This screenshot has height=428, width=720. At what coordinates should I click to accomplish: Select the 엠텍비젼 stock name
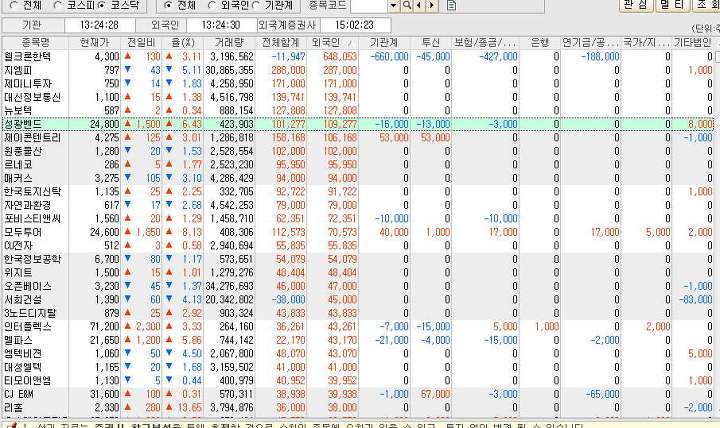click(x=22, y=354)
